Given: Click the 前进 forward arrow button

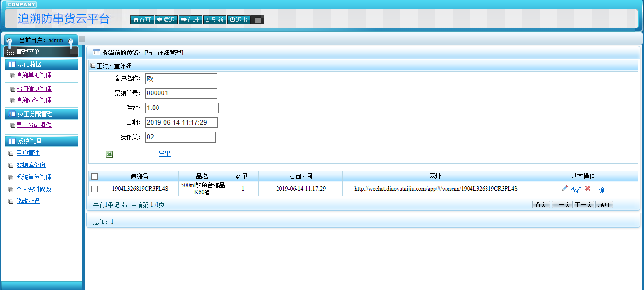Looking at the screenshot, I should tap(190, 20).
